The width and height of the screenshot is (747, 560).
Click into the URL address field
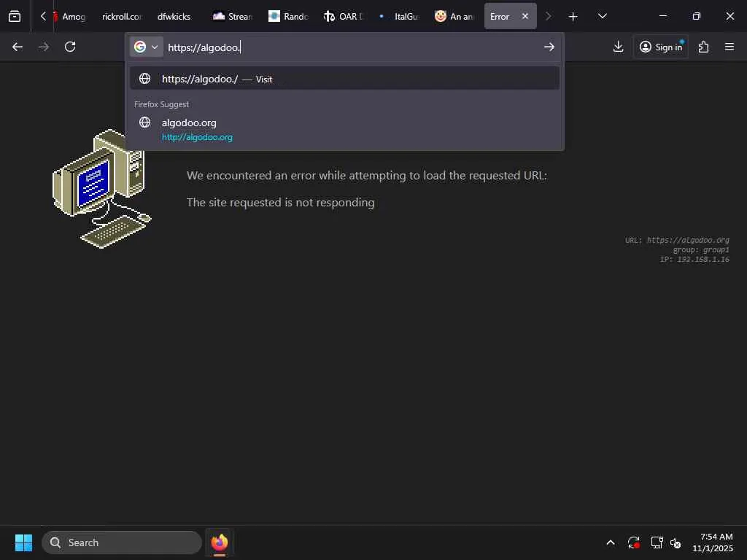(352, 47)
